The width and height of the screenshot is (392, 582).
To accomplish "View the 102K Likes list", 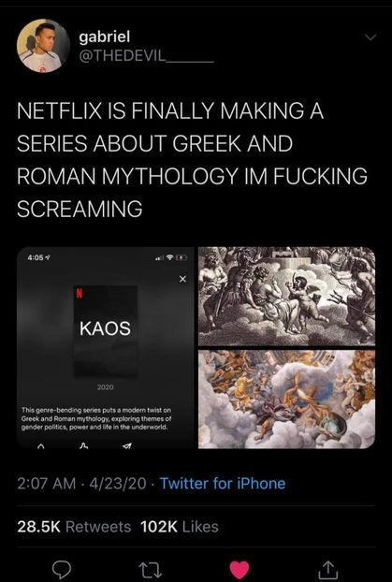I will point(180,527).
